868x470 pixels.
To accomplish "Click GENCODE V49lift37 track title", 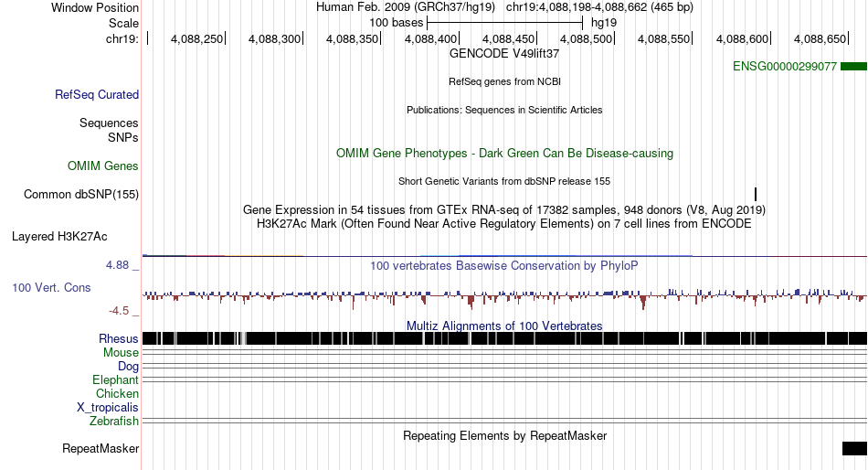I will click(x=504, y=54).
